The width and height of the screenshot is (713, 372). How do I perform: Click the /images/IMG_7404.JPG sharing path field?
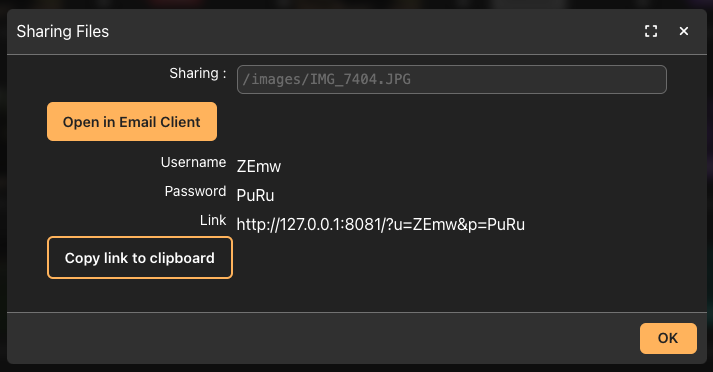(452, 80)
